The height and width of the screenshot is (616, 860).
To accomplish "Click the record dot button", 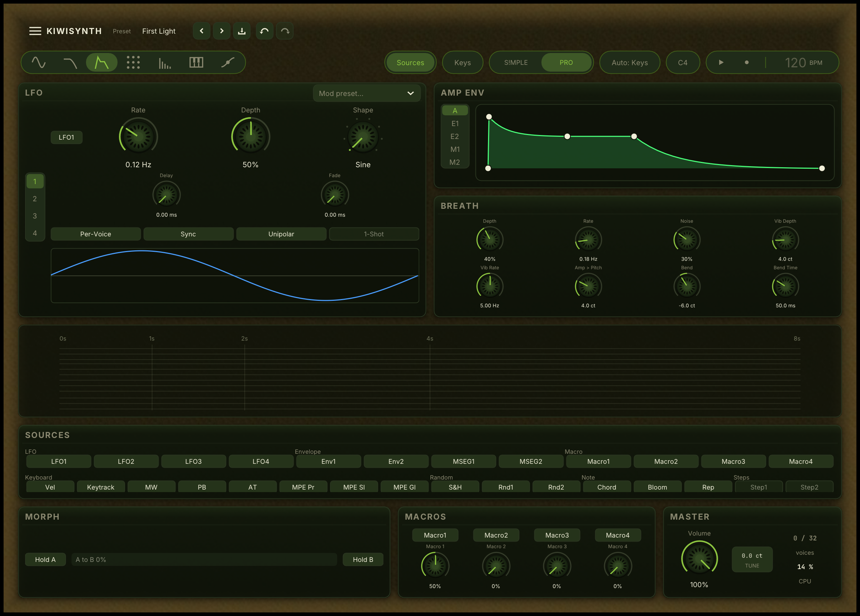I will click(x=747, y=63).
